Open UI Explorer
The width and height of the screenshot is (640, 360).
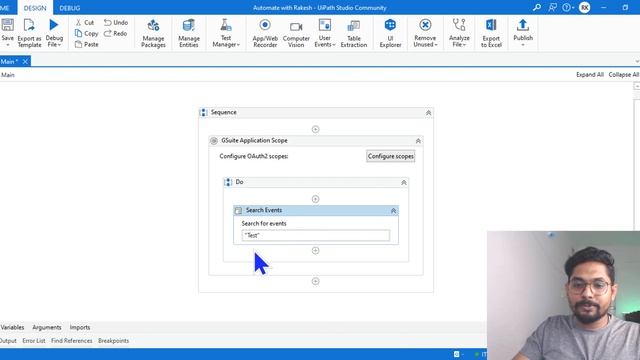point(390,33)
